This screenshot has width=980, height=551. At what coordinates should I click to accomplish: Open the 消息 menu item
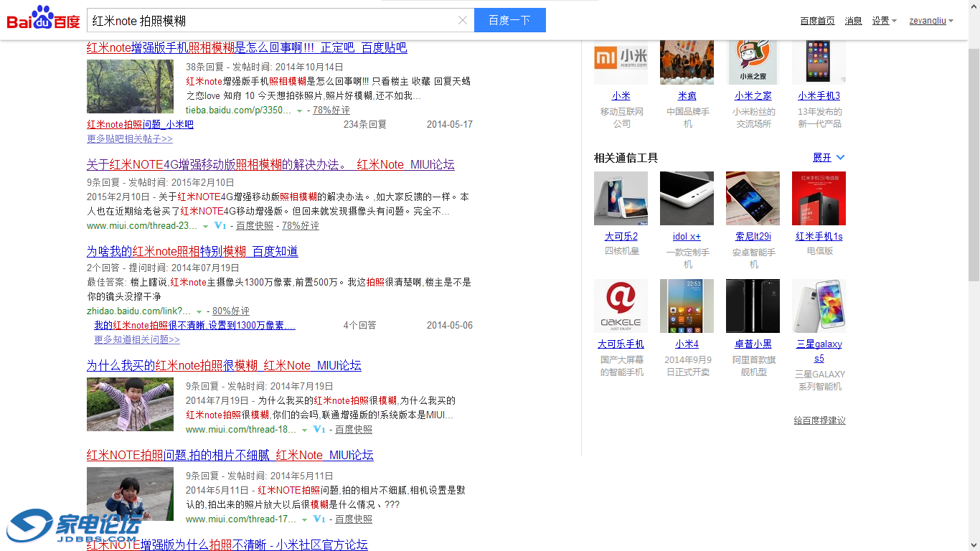pos(853,20)
